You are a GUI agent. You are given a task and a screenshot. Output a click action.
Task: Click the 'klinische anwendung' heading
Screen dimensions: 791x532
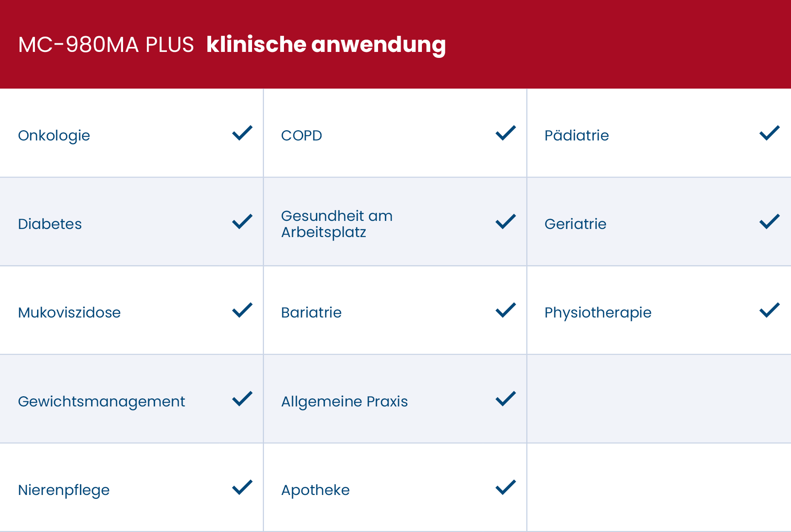point(326,45)
